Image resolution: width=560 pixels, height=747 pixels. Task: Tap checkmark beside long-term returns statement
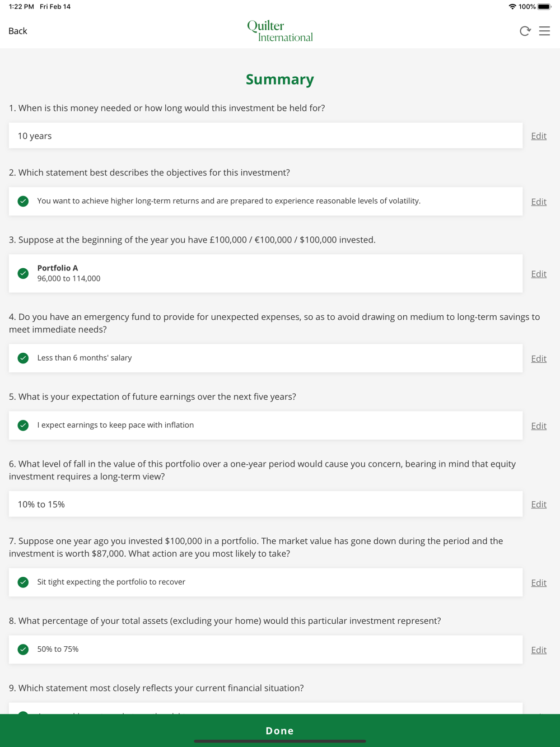tap(23, 202)
